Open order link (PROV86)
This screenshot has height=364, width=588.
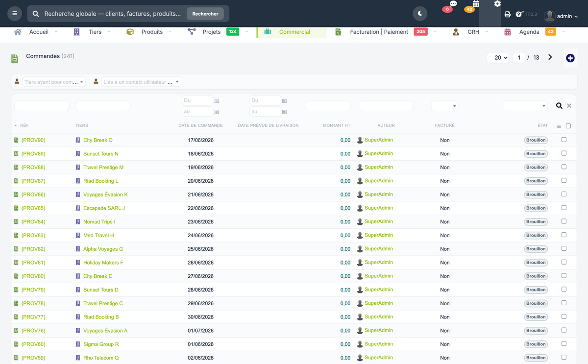[x=33, y=194]
